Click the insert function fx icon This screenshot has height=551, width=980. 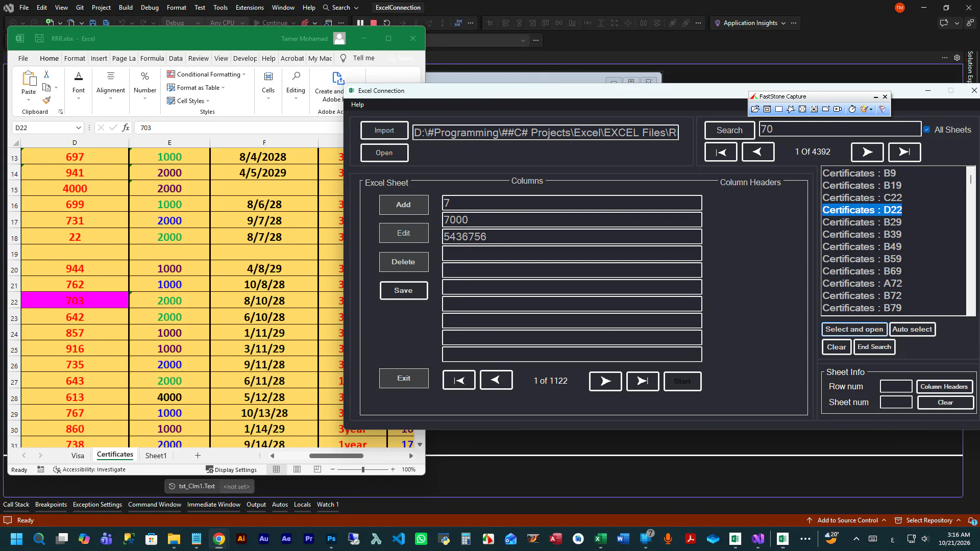tap(126, 128)
